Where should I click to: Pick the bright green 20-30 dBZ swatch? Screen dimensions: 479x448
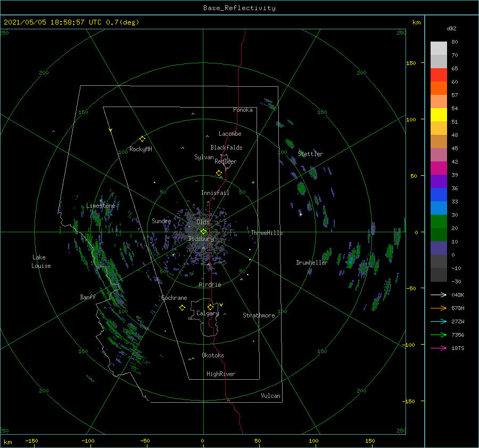(x=439, y=222)
